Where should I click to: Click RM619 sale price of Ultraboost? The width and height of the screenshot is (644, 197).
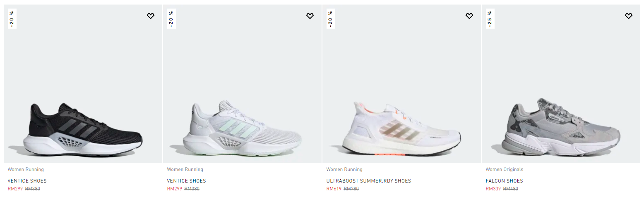tap(334, 189)
